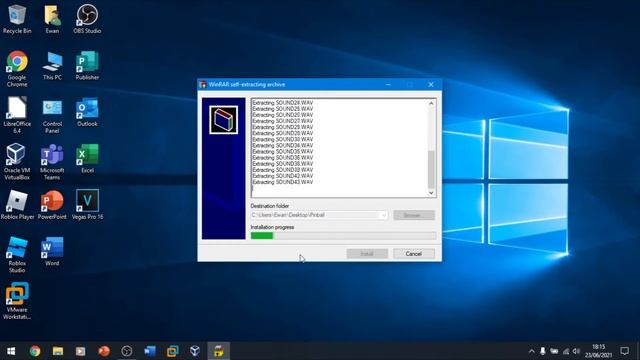Open Oracle VM VirtualBox shortcut
The width and height of the screenshot is (640, 360).
(17, 162)
